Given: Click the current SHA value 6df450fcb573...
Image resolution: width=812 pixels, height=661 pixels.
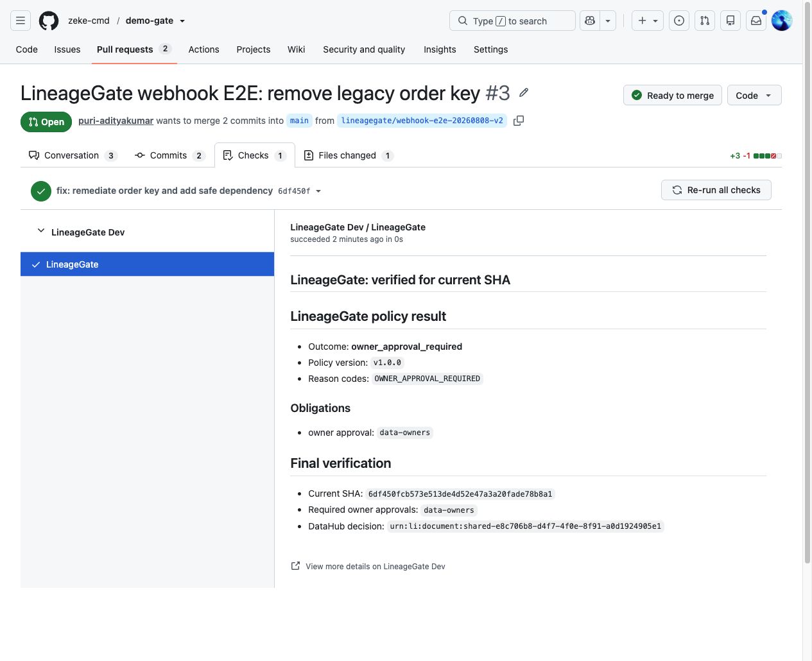Looking at the screenshot, I should (460, 494).
